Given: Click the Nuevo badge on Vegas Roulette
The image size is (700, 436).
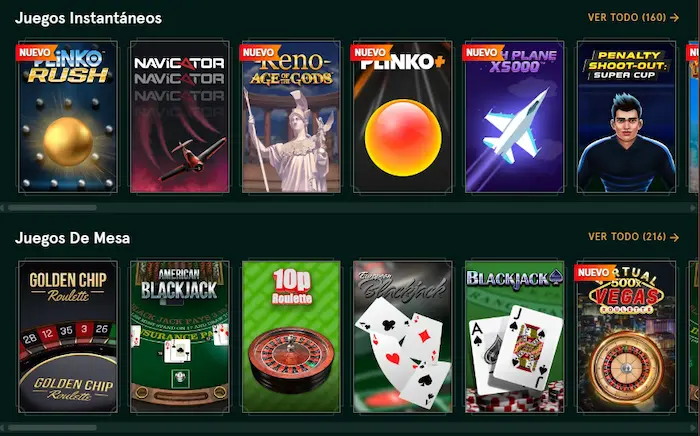Looking at the screenshot, I should point(594,272).
